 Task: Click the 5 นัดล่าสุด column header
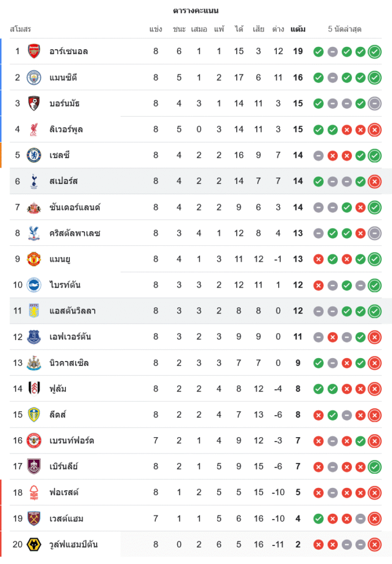point(345,29)
